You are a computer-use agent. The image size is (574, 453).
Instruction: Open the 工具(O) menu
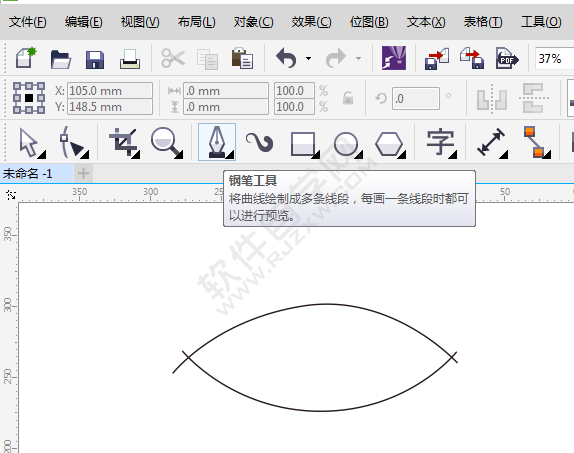point(541,22)
